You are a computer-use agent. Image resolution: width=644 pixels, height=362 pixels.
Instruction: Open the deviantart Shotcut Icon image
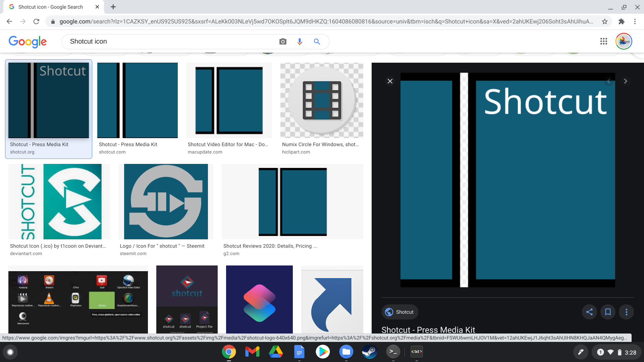pyautogui.click(x=59, y=201)
